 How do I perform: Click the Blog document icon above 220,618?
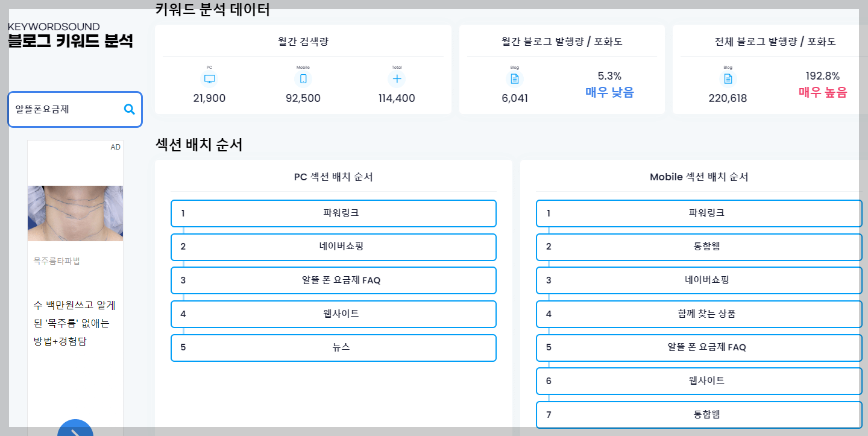click(727, 78)
